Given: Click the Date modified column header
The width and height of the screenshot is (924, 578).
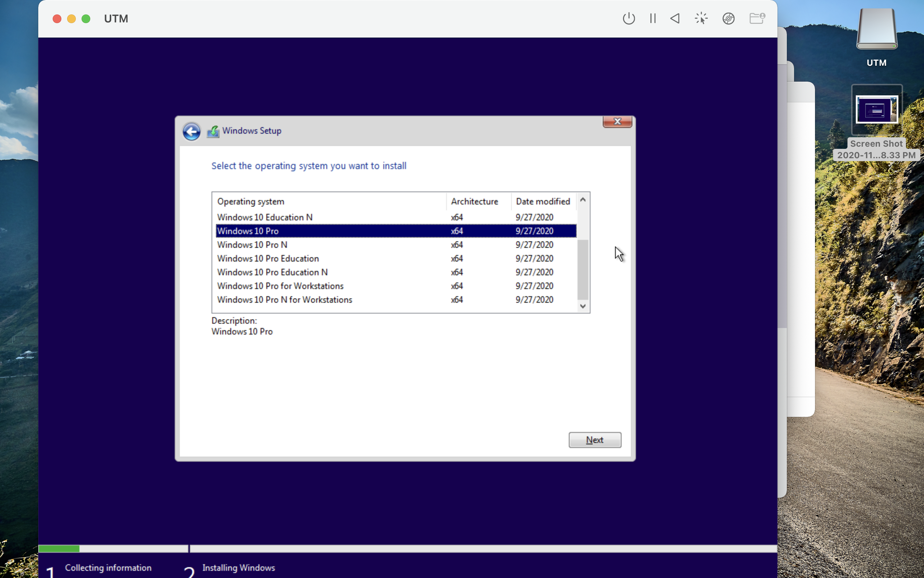Looking at the screenshot, I should [x=543, y=202].
